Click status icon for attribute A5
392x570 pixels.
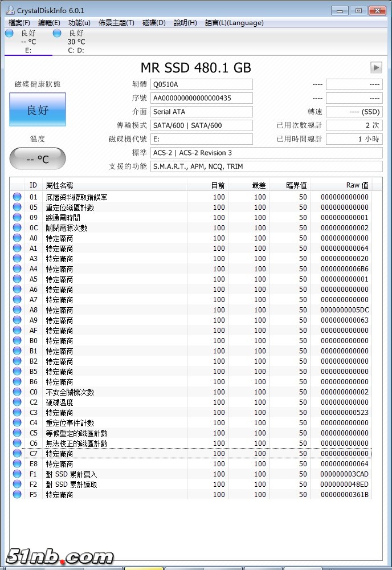(17, 279)
